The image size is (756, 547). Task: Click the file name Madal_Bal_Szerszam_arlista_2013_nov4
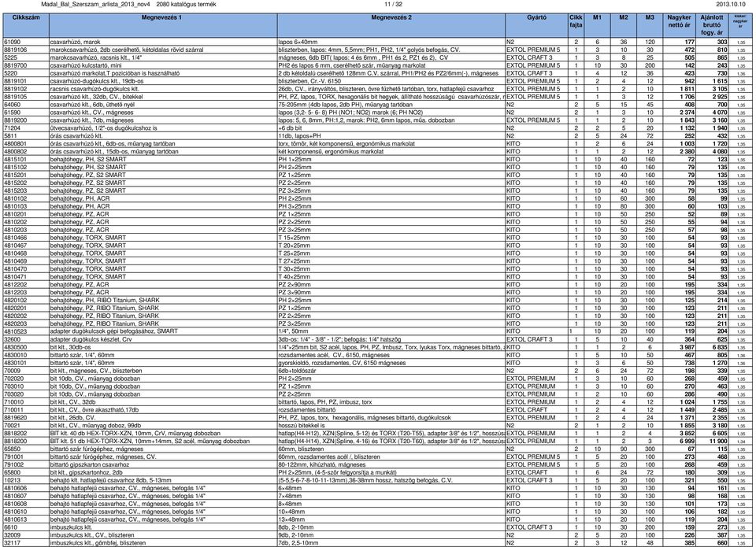point(95,5)
